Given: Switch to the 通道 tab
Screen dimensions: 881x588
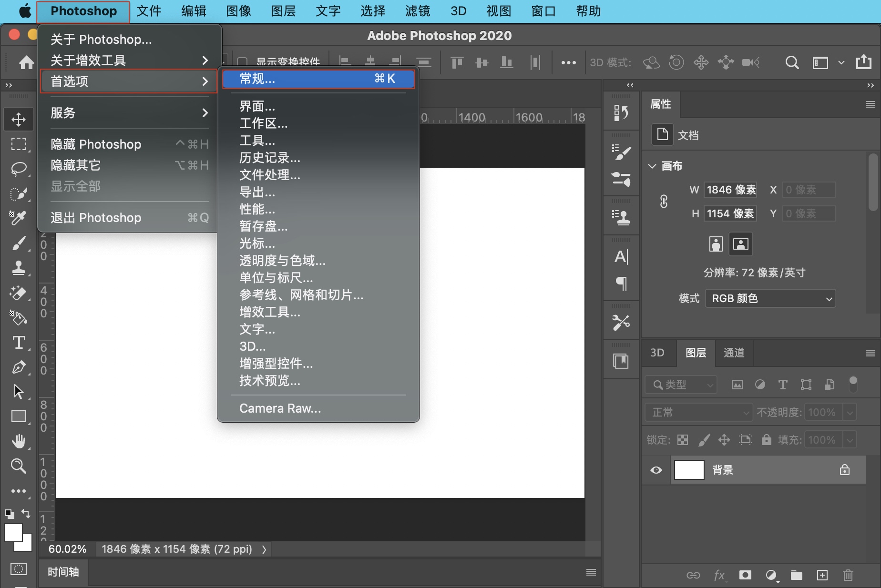Looking at the screenshot, I should point(734,353).
